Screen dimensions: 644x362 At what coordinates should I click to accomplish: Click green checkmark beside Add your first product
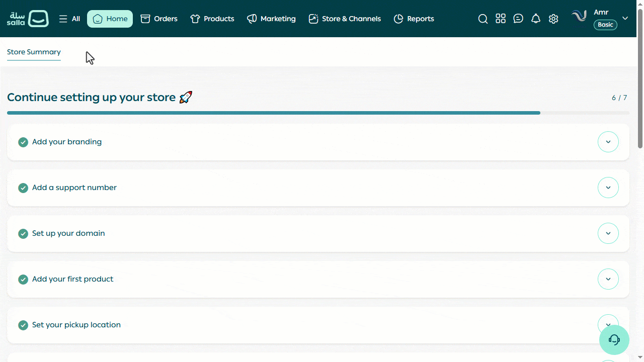click(23, 280)
